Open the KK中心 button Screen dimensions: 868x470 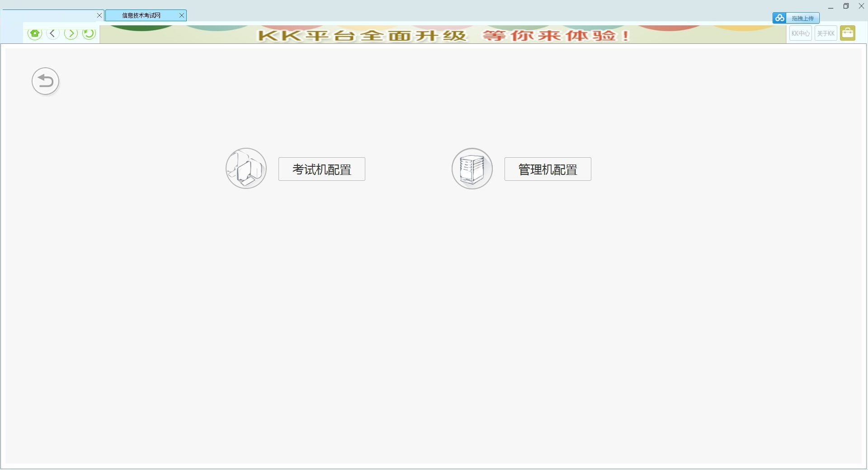800,33
